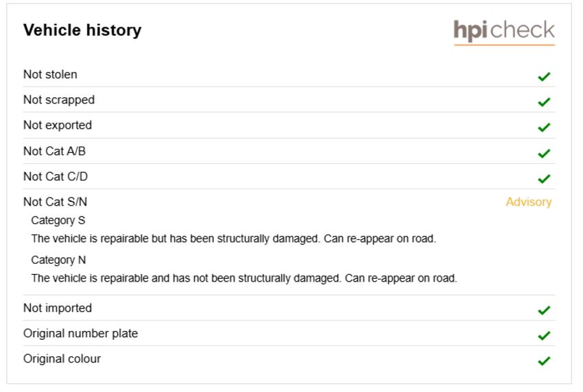Click the Category S heading

tap(58, 221)
